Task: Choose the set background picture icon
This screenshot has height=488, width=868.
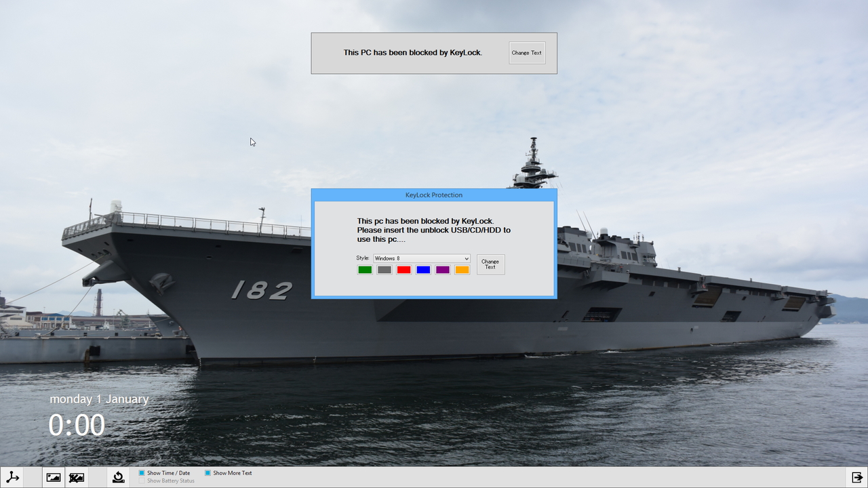Action: pyautogui.click(x=53, y=477)
